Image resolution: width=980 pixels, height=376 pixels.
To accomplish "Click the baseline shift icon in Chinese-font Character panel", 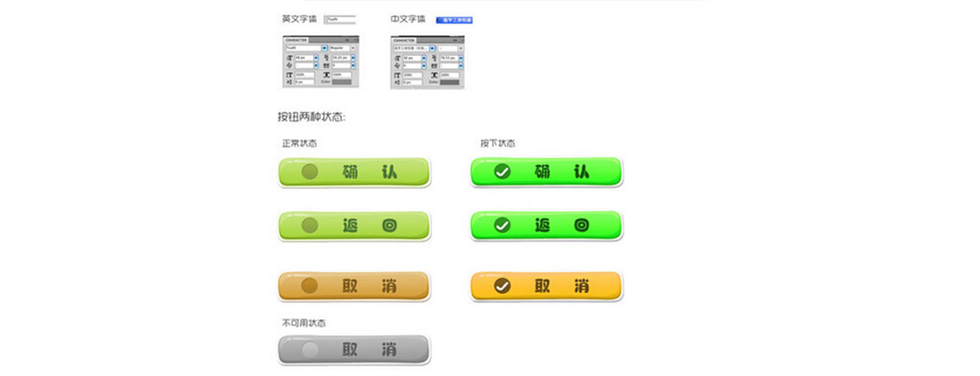I will click(397, 82).
